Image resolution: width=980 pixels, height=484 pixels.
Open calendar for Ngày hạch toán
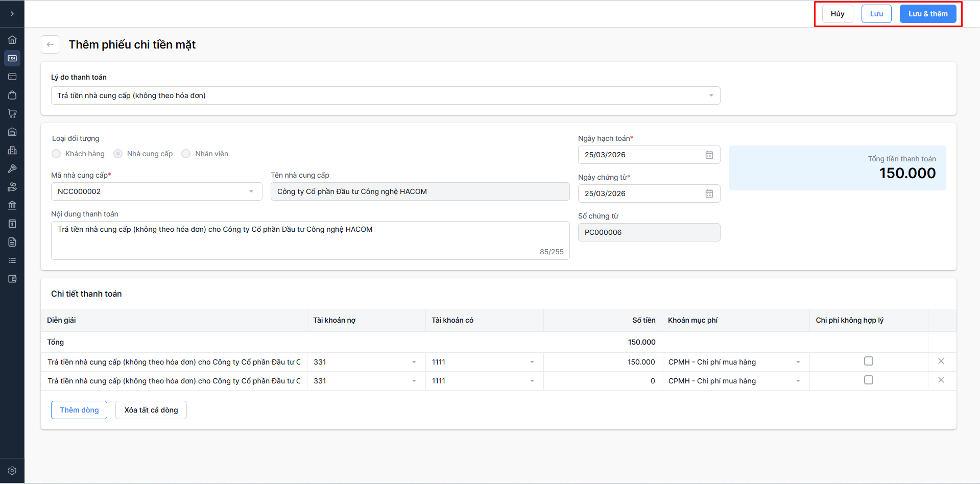(x=709, y=155)
